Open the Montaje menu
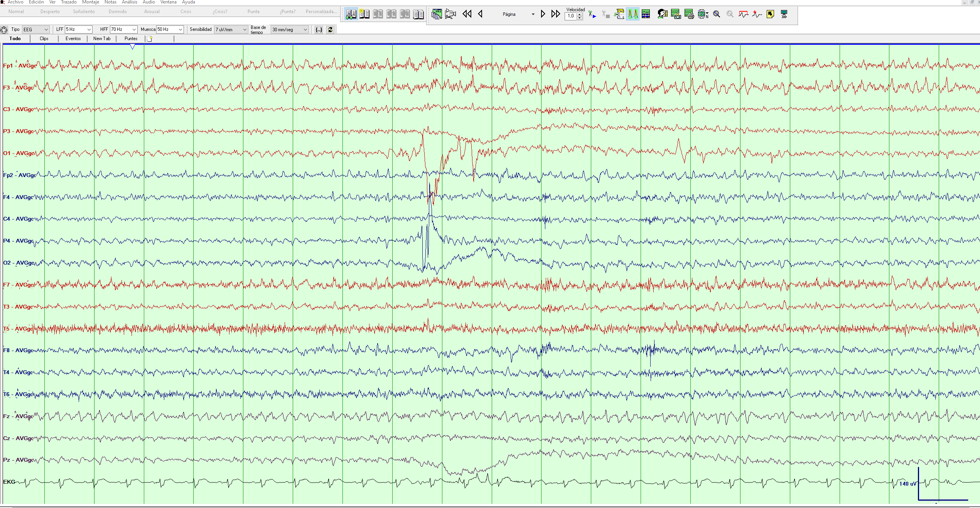Viewport: 980px width, 508px height. pos(91,2)
